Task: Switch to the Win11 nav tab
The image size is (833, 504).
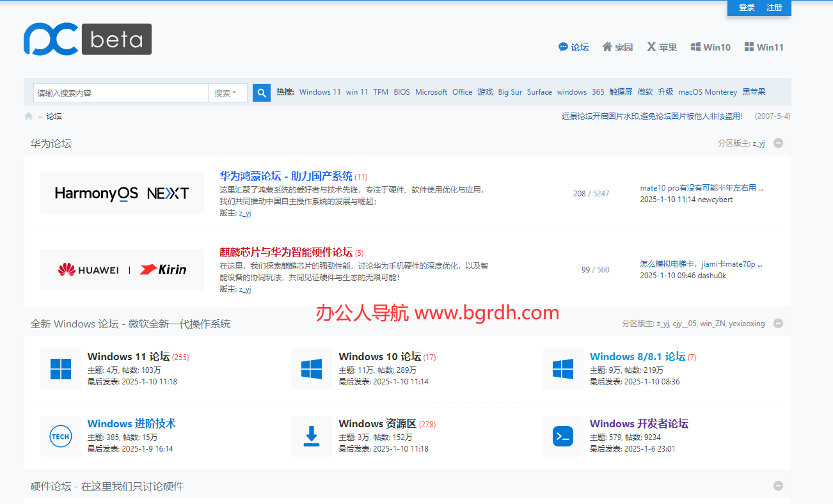Action: coord(764,47)
